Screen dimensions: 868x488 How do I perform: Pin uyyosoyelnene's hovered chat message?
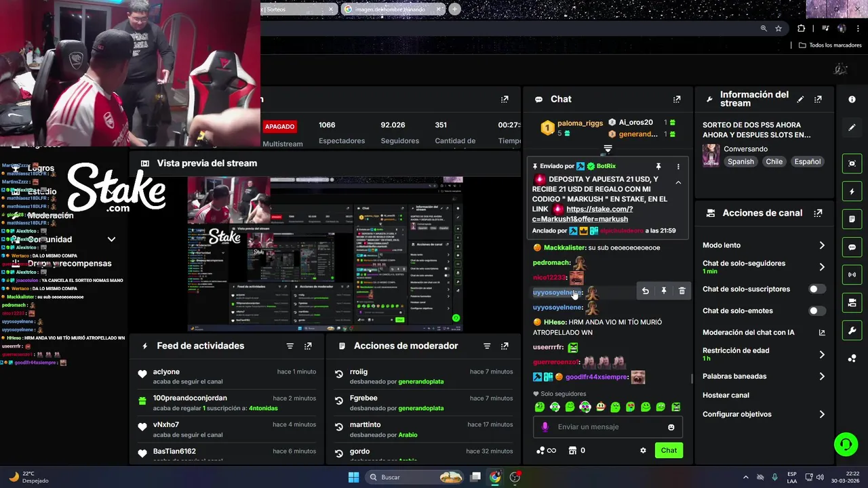tap(664, 291)
